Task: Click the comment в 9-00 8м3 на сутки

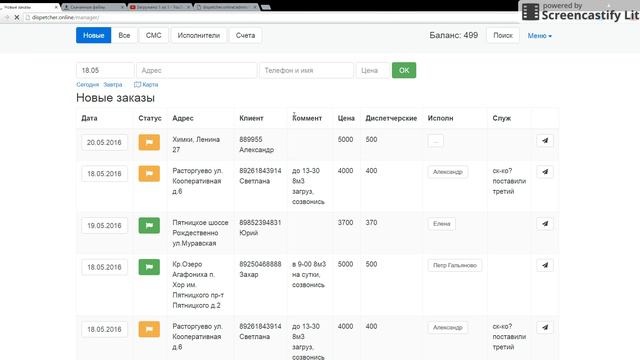Action: click(x=309, y=274)
